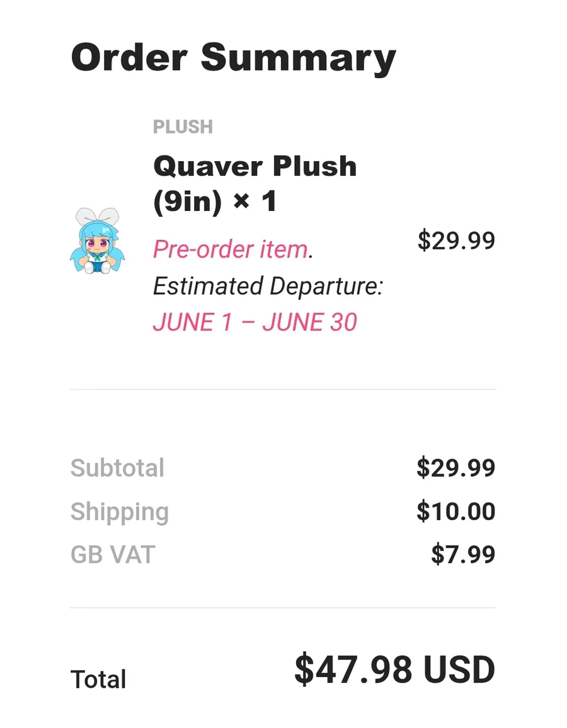The width and height of the screenshot is (567, 728).
Task: Click the pink Pre-order item notice
Action: tap(230, 250)
